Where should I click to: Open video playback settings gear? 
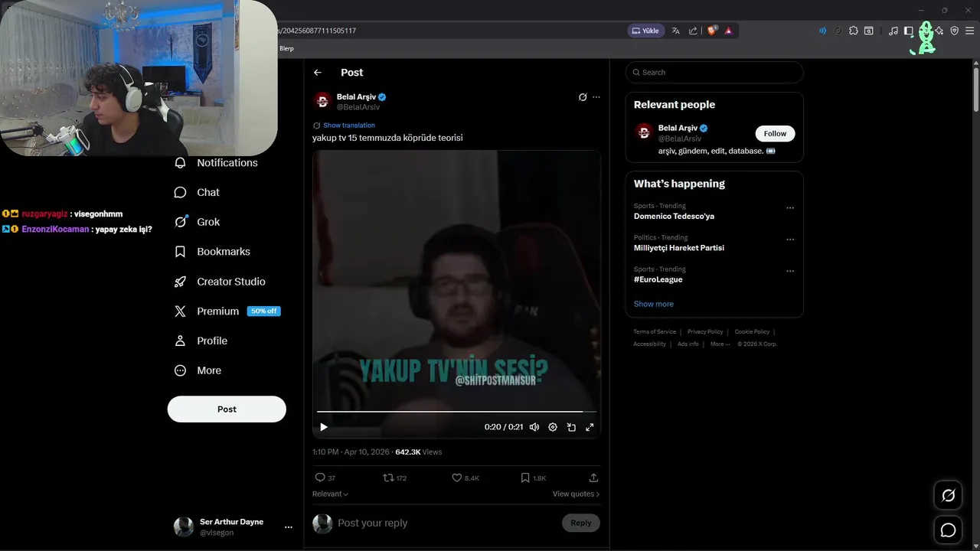click(553, 427)
